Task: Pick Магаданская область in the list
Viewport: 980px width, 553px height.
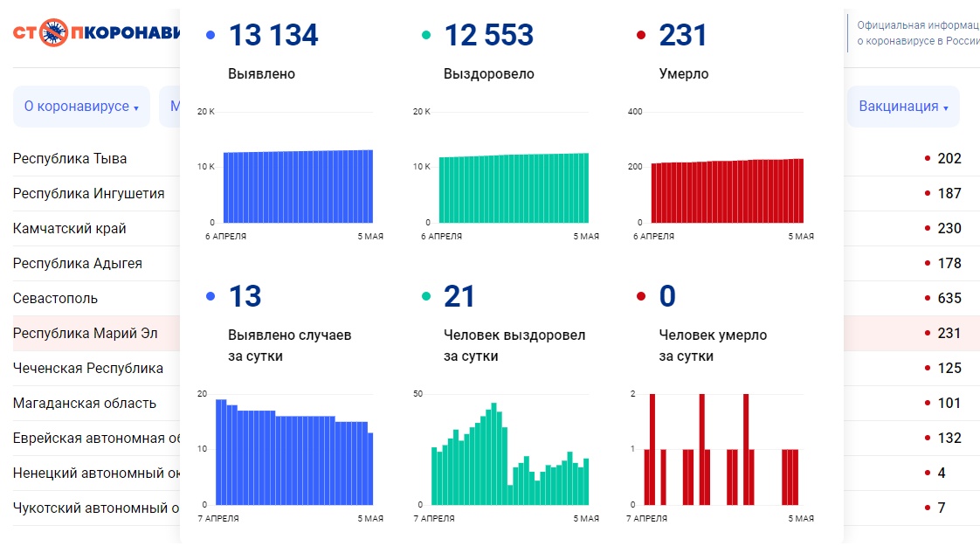Action: [x=85, y=403]
